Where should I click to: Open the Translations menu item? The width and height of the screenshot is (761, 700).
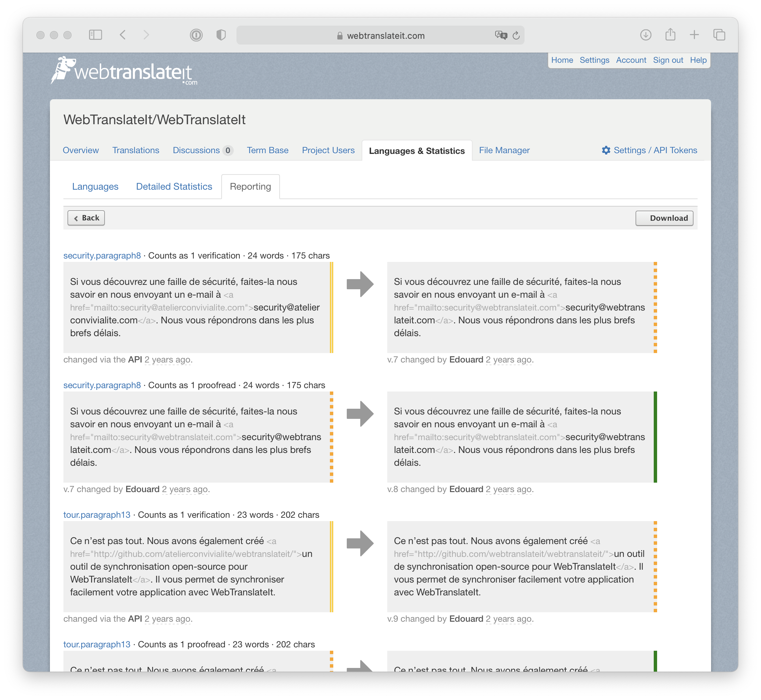(x=136, y=150)
